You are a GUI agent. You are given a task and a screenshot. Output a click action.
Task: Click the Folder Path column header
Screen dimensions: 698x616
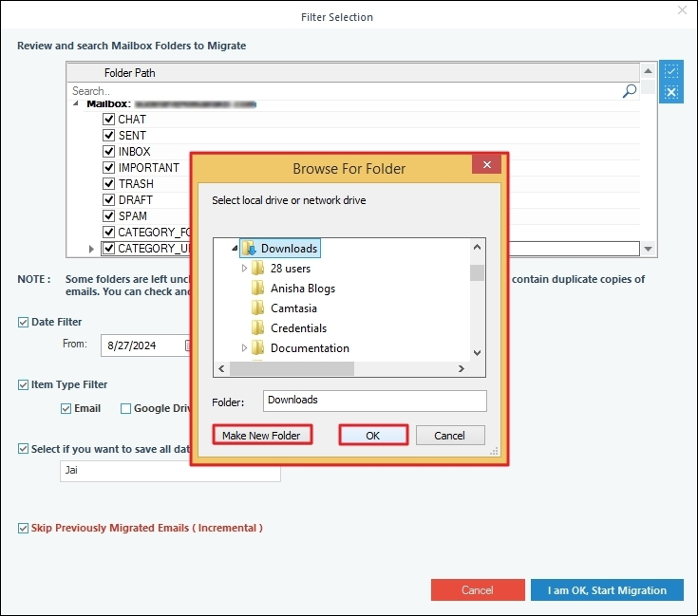(x=353, y=72)
